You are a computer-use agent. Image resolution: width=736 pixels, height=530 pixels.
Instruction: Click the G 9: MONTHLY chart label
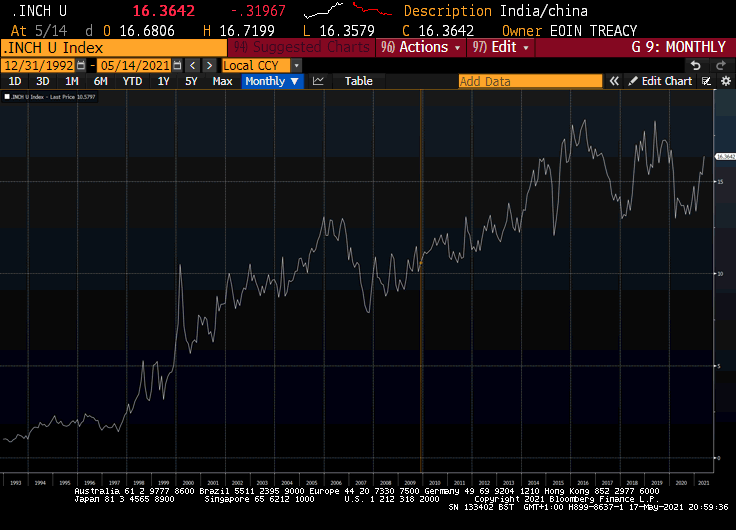[679, 47]
